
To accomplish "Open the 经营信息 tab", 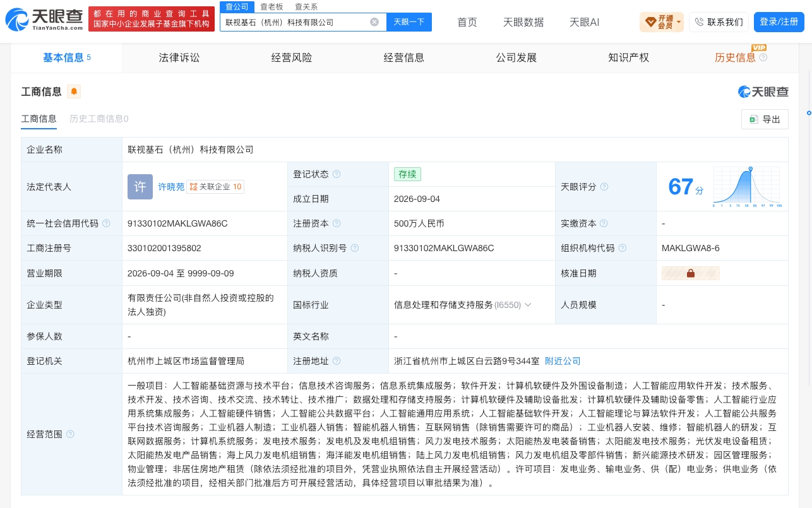I will click(x=404, y=57).
